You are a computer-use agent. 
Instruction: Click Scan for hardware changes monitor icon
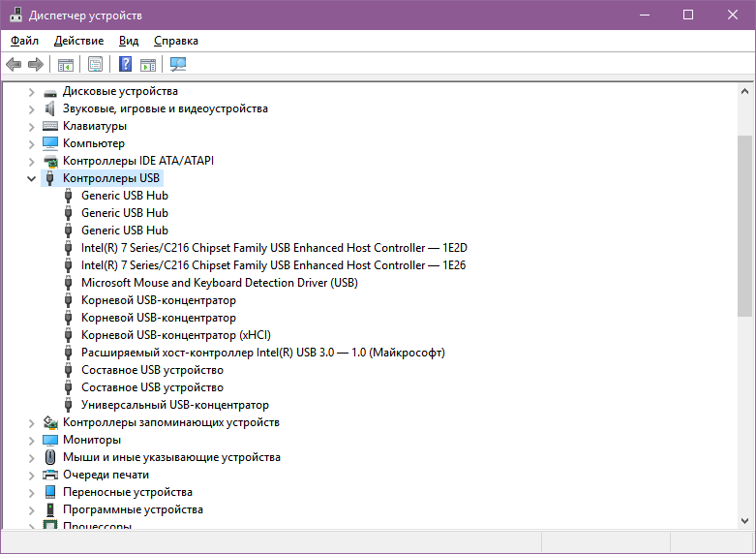[178, 64]
